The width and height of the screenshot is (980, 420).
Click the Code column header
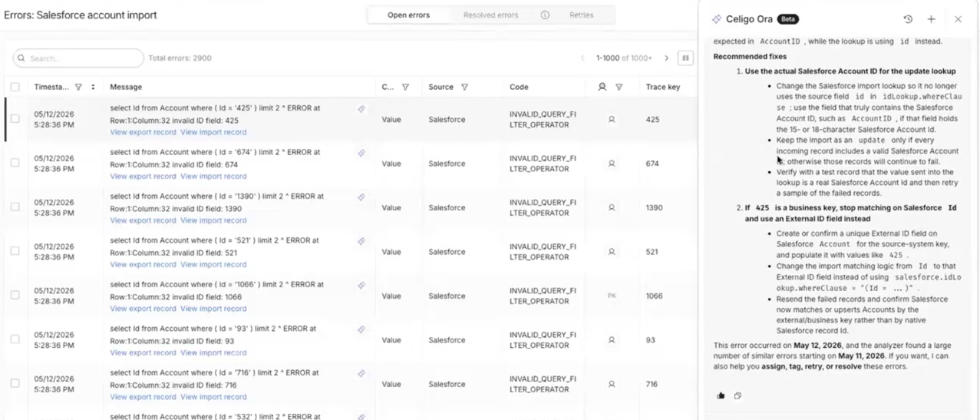519,88
